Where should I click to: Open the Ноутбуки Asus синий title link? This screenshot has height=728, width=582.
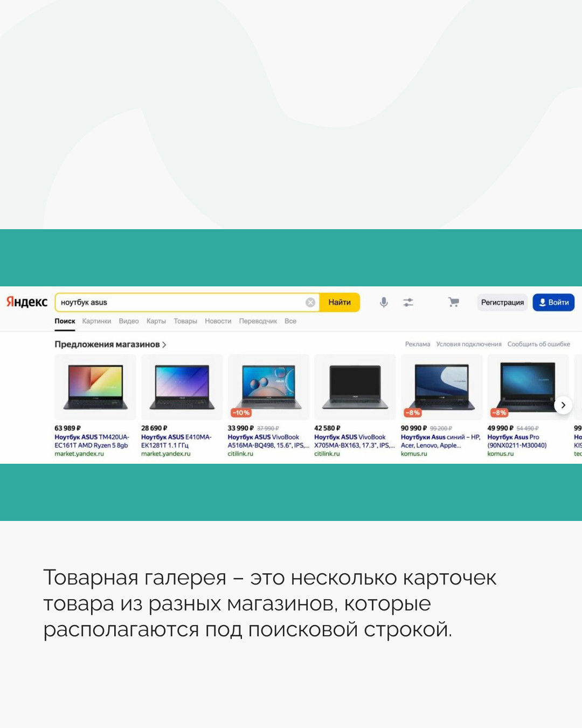click(x=441, y=441)
